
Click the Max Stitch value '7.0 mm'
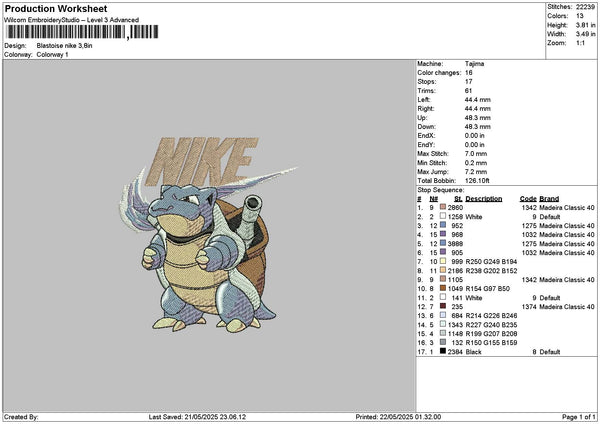476,153
